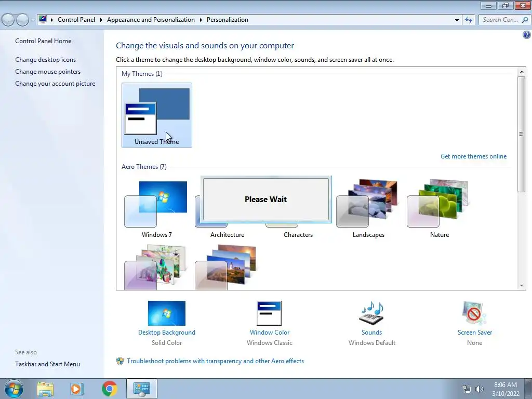Click the Forward navigation arrow
Viewport: 532px width, 399px height.
(22, 20)
